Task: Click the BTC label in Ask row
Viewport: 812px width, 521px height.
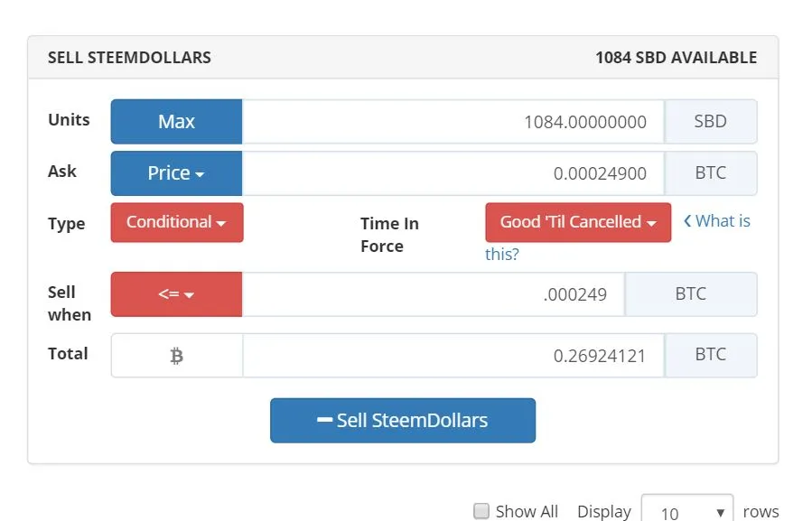Action: [x=711, y=173]
